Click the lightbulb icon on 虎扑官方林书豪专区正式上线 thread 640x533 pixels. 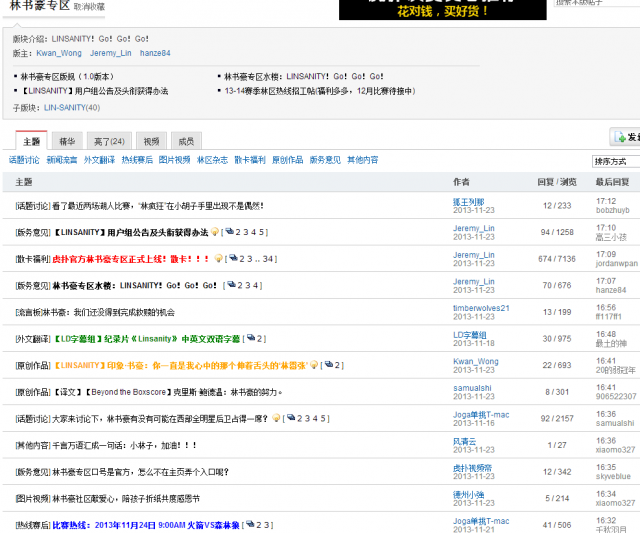pos(218,259)
